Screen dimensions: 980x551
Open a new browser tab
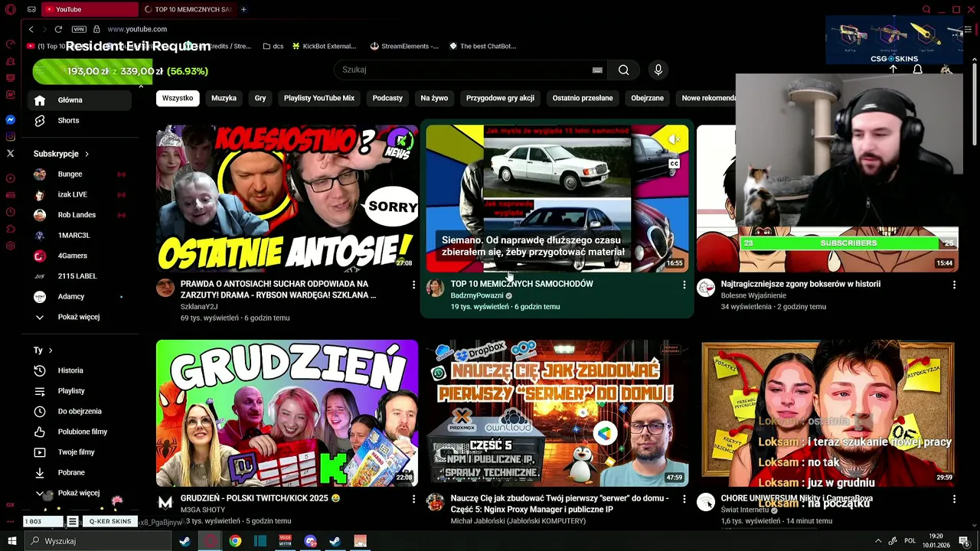pos(243,9)
